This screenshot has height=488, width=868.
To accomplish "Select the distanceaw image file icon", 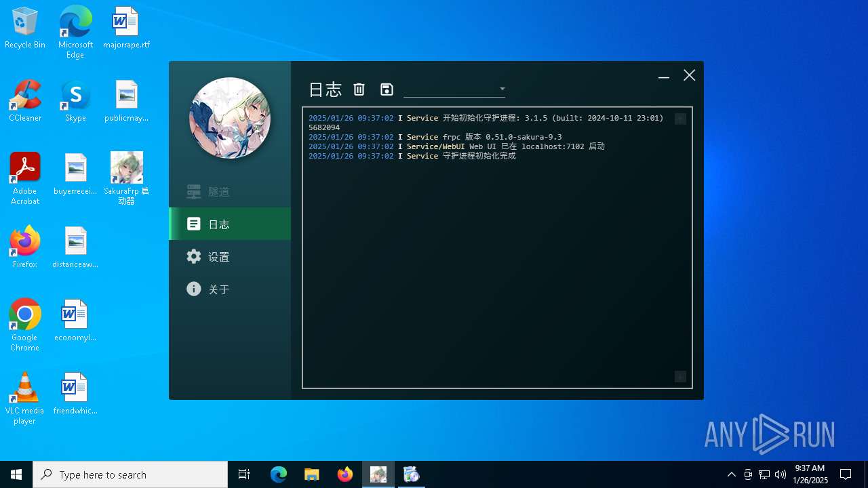I will point(75,248).
